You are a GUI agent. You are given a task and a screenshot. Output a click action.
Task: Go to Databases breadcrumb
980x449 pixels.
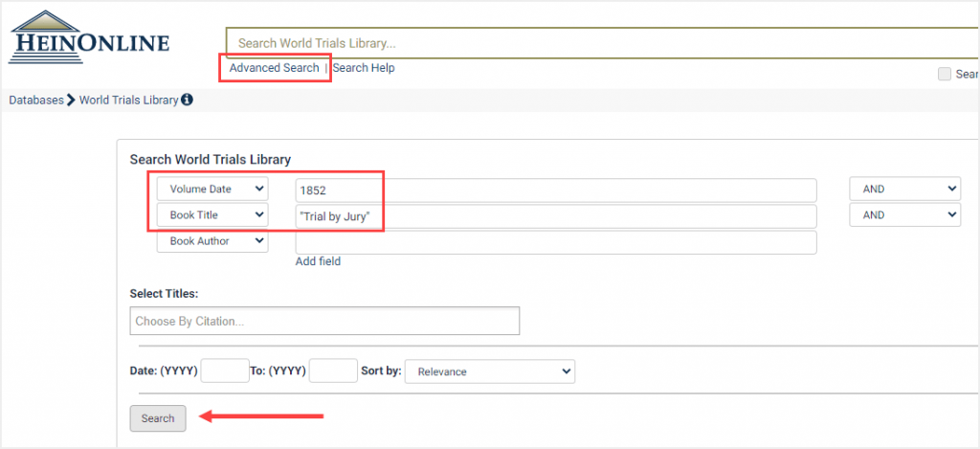(36, 101)
